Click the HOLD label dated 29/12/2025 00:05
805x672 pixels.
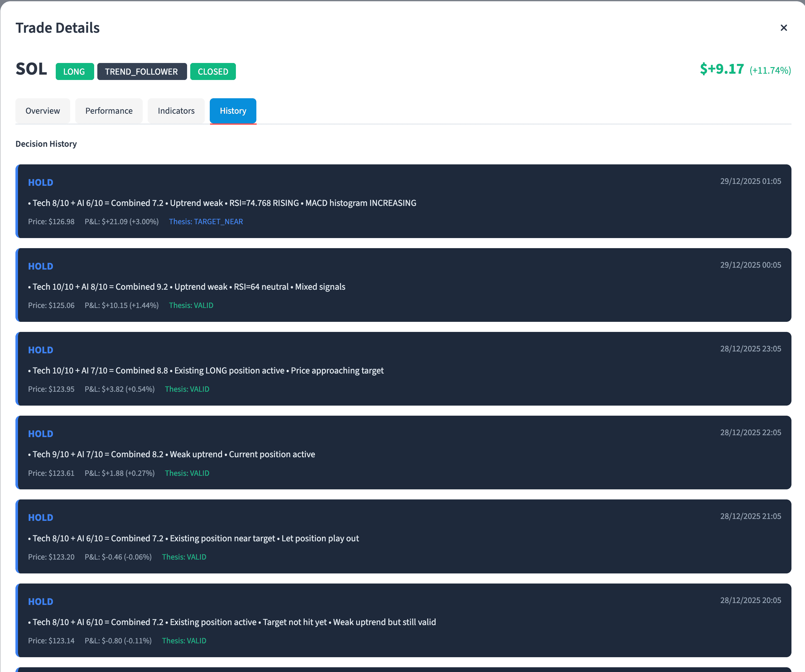41,266
